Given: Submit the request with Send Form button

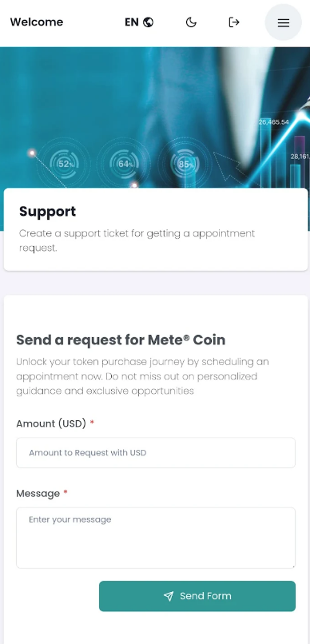Looking at the screenshot, I should [x=197, y=596].
